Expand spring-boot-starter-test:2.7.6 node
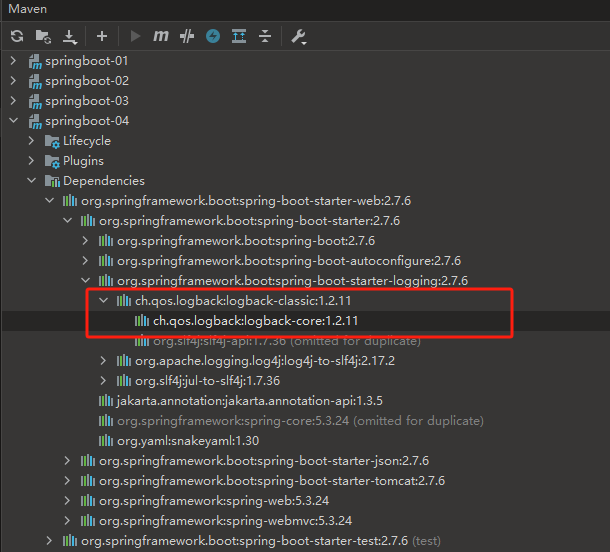This screenshot has width=610, height=552. coord(49,540)
